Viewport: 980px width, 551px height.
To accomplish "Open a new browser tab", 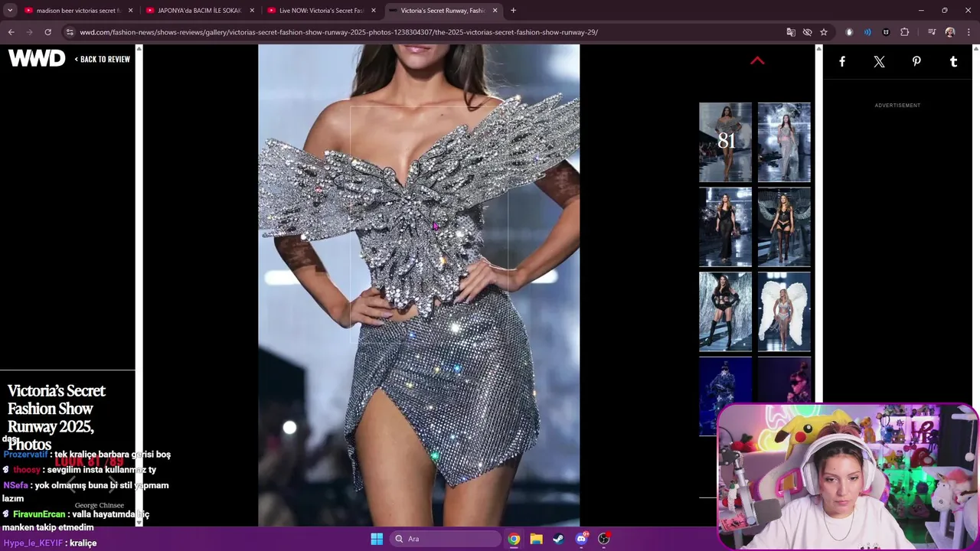I will [513, 11].
